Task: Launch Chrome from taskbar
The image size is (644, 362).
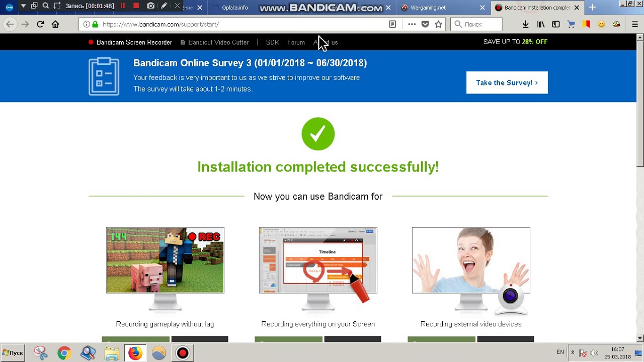Action: click(64, 353)
